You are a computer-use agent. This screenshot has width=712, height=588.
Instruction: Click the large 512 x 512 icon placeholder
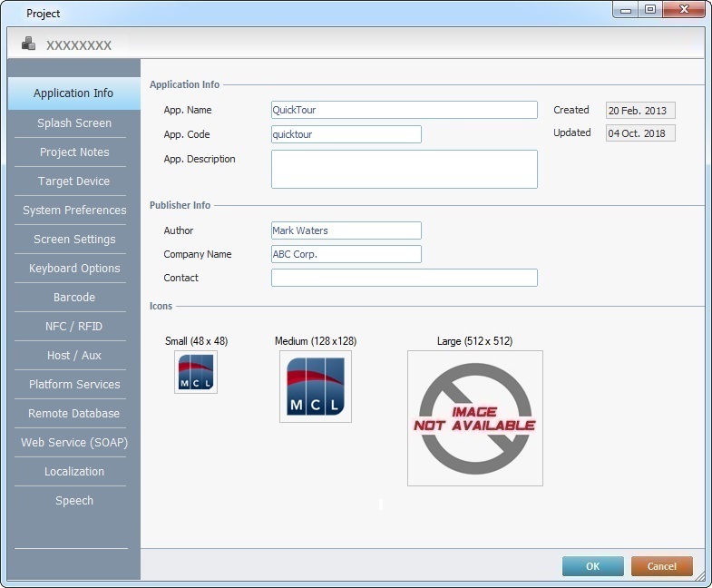474,418
